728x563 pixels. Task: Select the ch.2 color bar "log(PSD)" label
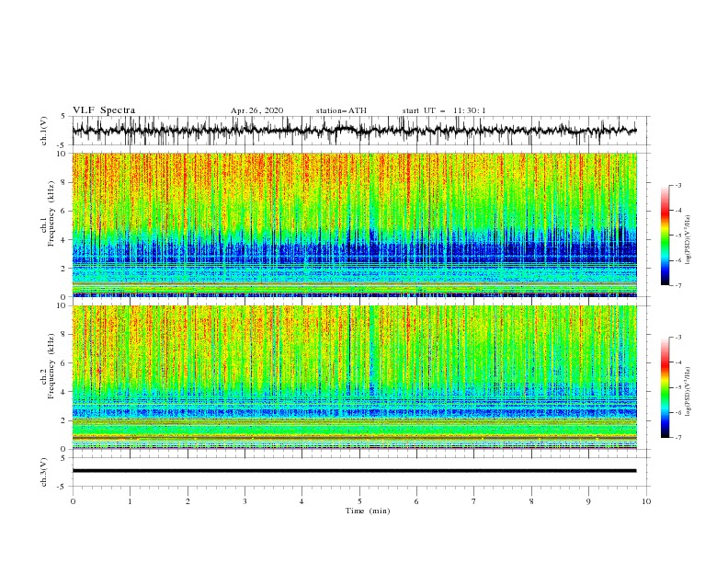[x=688, y=391]
